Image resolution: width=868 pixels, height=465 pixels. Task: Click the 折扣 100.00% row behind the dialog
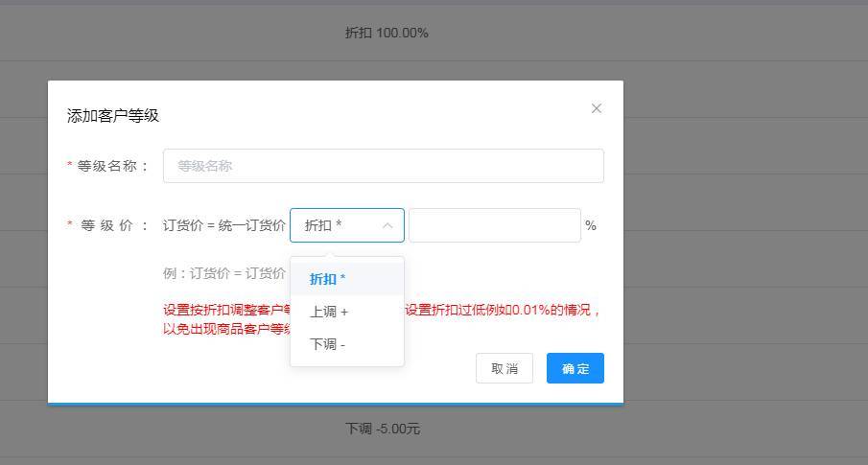[387, 33]
